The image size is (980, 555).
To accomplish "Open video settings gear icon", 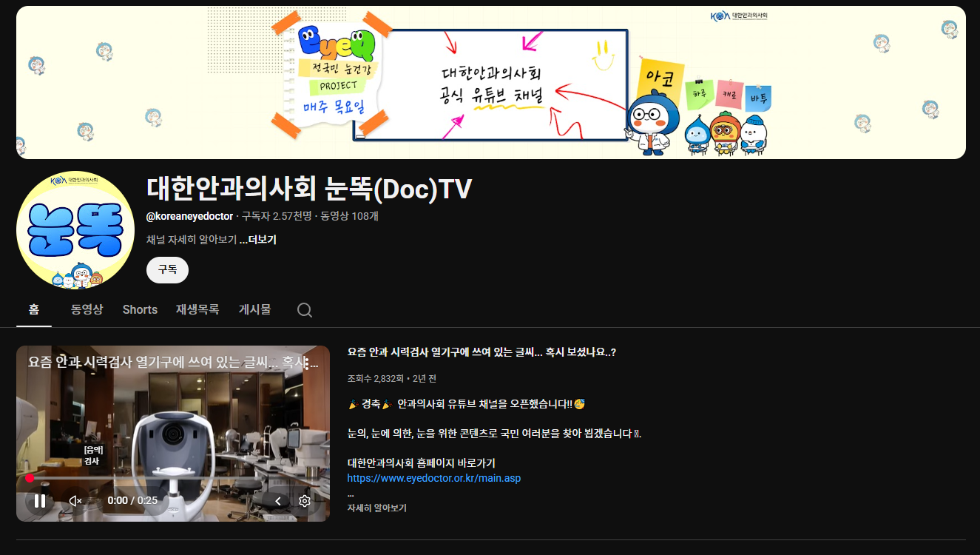I will [x=304, y=501].
